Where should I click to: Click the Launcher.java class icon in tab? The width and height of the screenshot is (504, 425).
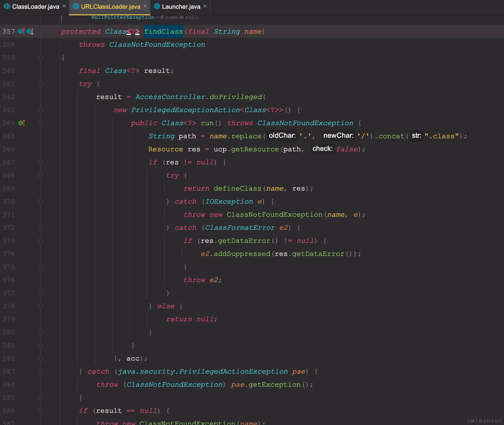coord(157,6)
